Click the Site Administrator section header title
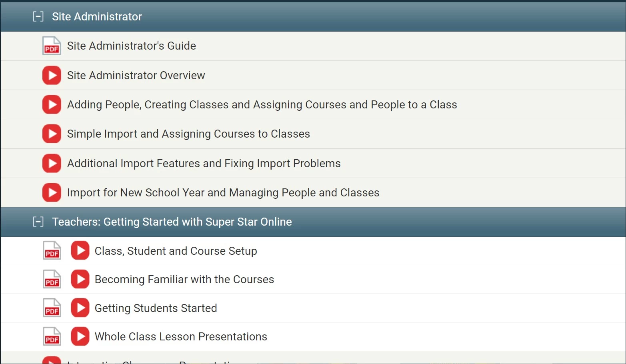This screenshot has height=364, width=626. (97, 16)
